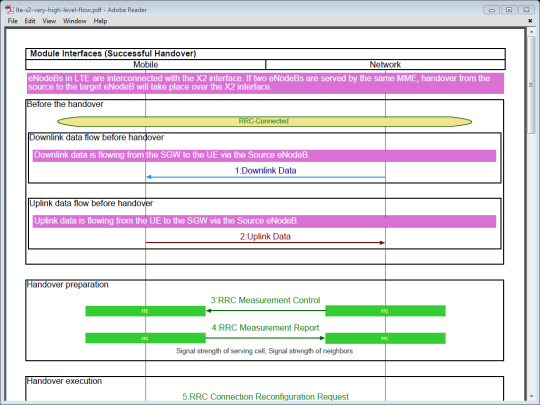Maximize the Adobe Reader window
The width and height of the screenshot is (540, 405).
509,10
